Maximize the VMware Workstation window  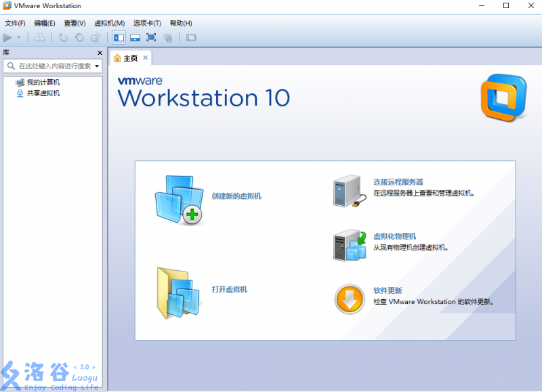click(x=506, y=5)
